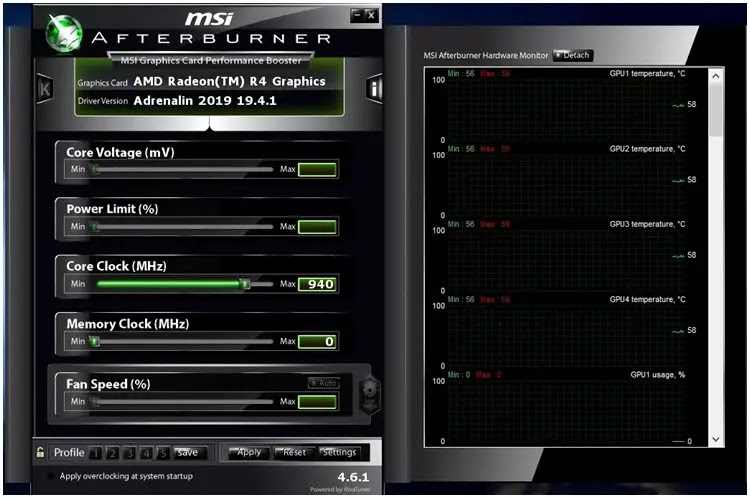
Task: Minimize the Afterburner window
Action: [357, 15]
